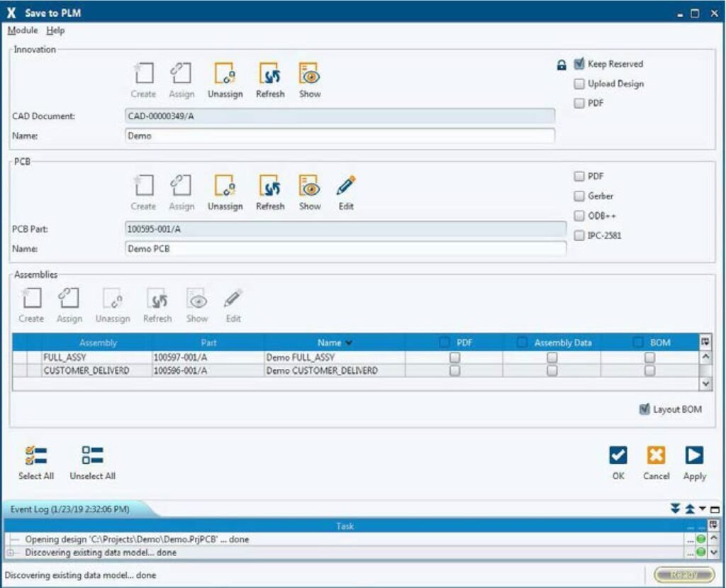726x588 pixels.
Task: Create a new assembly
Action: tap(31, 299)
